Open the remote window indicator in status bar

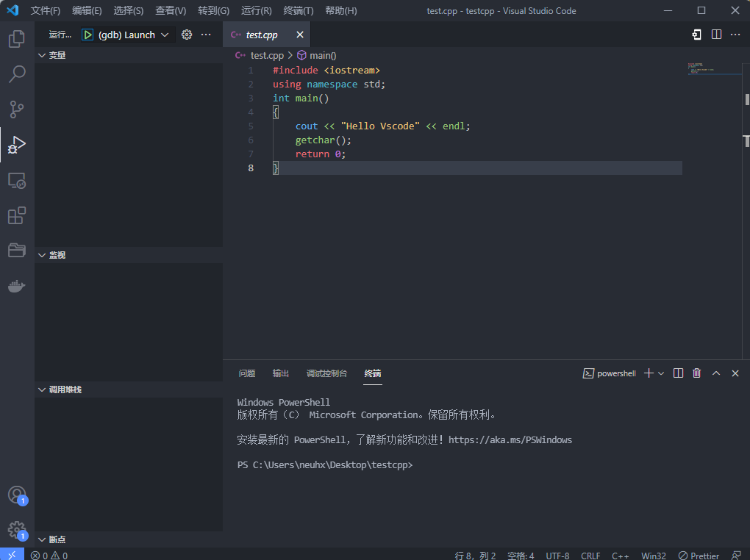pyautogui.click(x=12, y=554)
